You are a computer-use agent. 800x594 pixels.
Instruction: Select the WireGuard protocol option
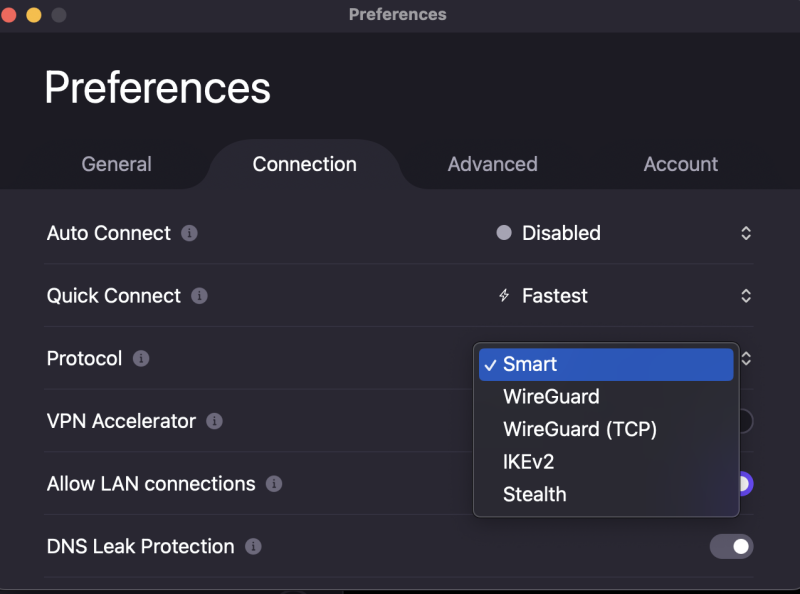pos(606,397)
